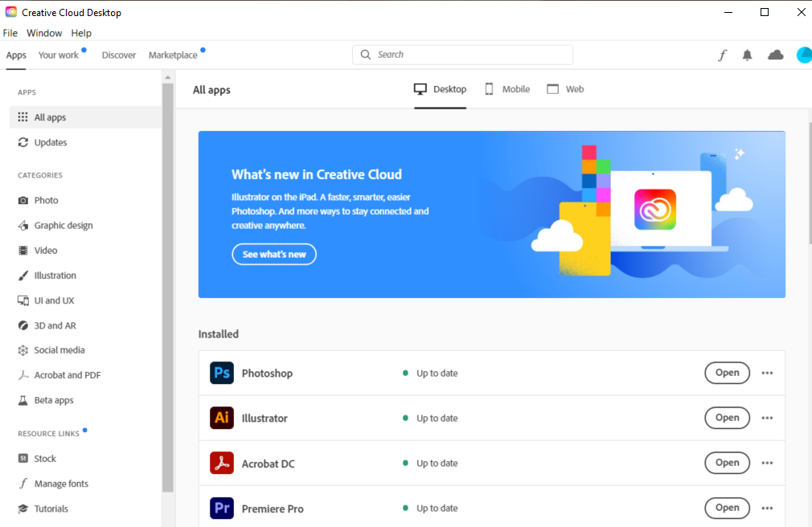Click the UI and UX icon
The width and height of the screenshot is (812, 527).
pos(23,300)
